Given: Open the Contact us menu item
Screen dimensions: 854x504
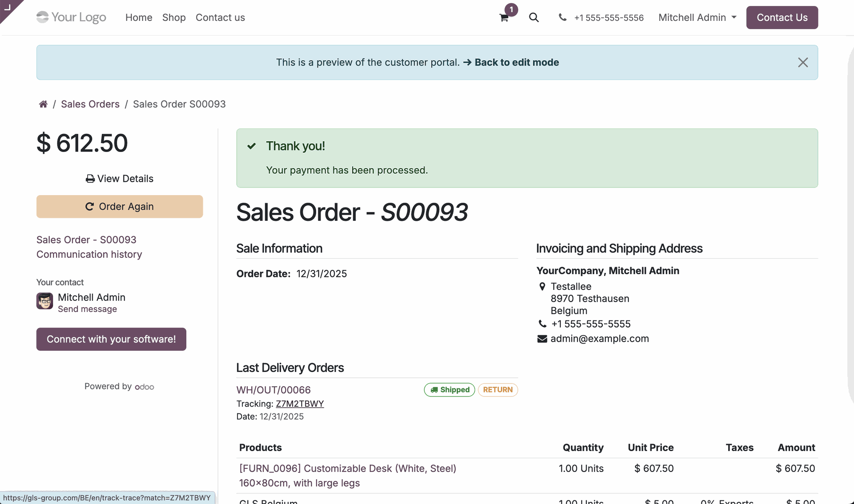Looking at the screenshot, I should (220, 17).
